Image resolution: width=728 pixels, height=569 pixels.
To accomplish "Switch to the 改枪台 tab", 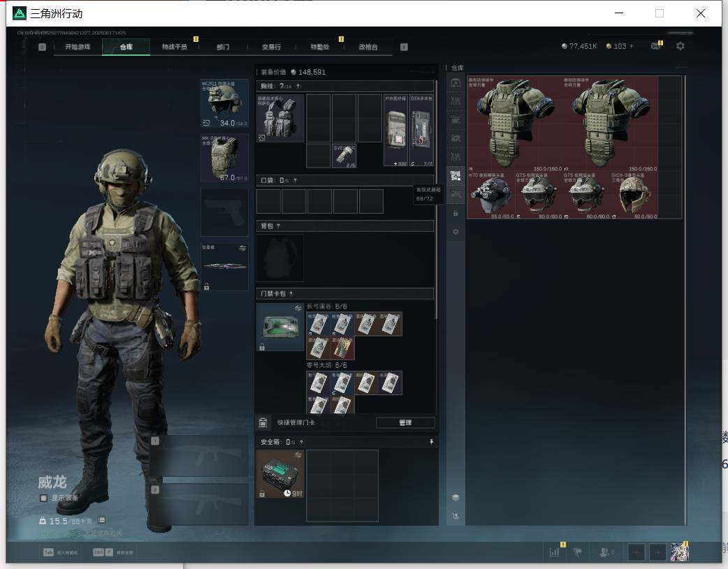I will point(368,47).
